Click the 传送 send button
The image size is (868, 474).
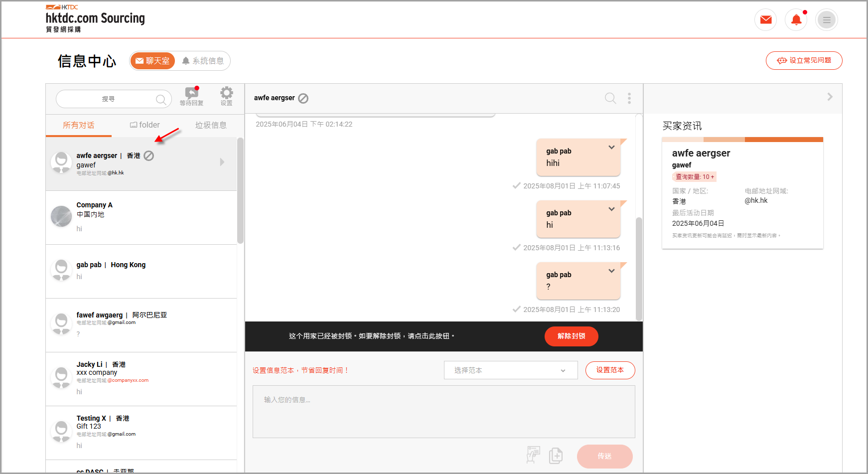(x=605, y=457)
